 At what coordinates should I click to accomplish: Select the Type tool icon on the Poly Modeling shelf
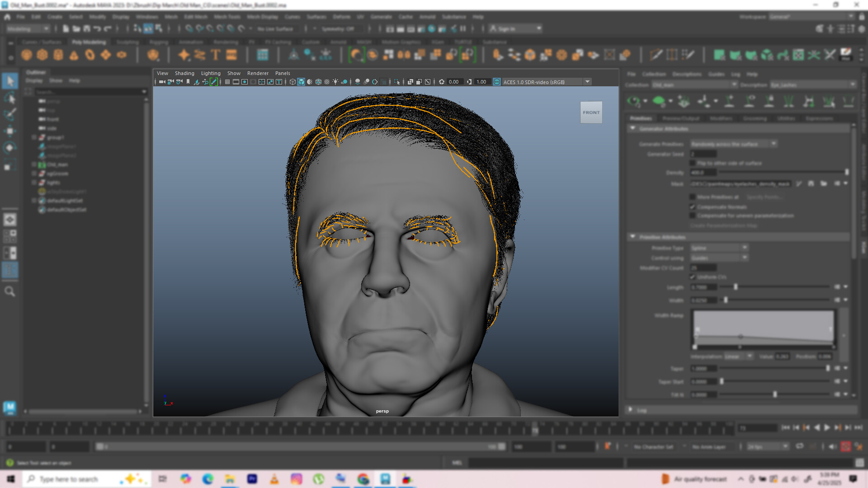coord(216,54)
